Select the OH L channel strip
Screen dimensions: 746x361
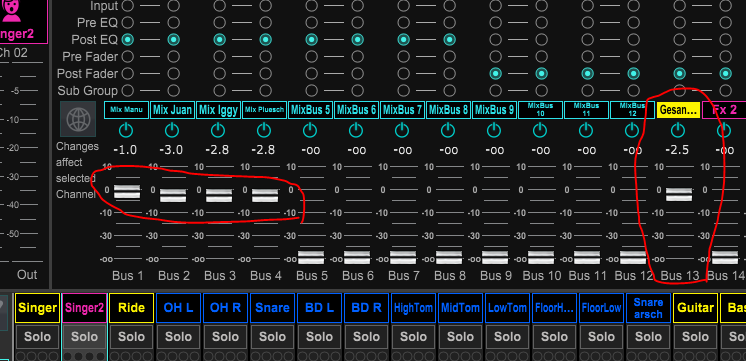[x=178, y=308]
